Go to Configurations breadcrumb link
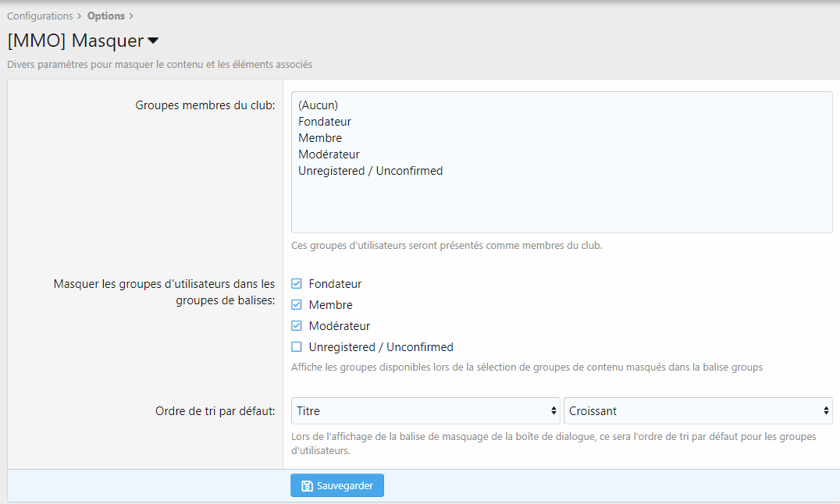 [x=40, y=16]
